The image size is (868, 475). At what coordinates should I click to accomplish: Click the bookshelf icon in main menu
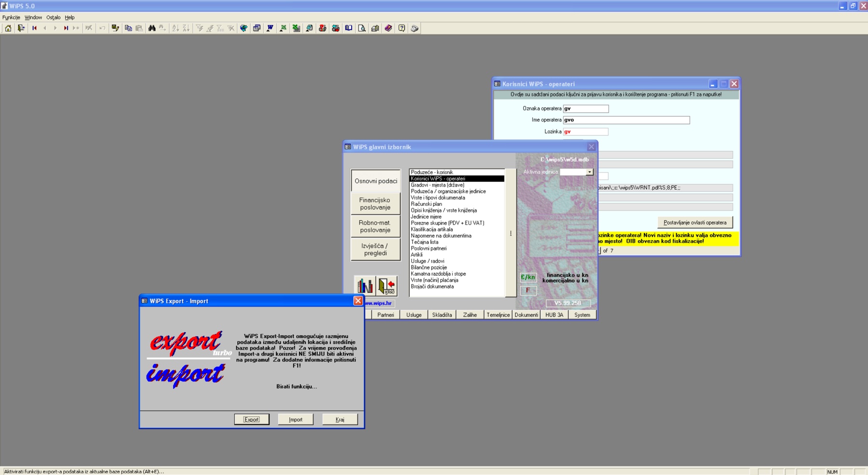tap(365, 285)
